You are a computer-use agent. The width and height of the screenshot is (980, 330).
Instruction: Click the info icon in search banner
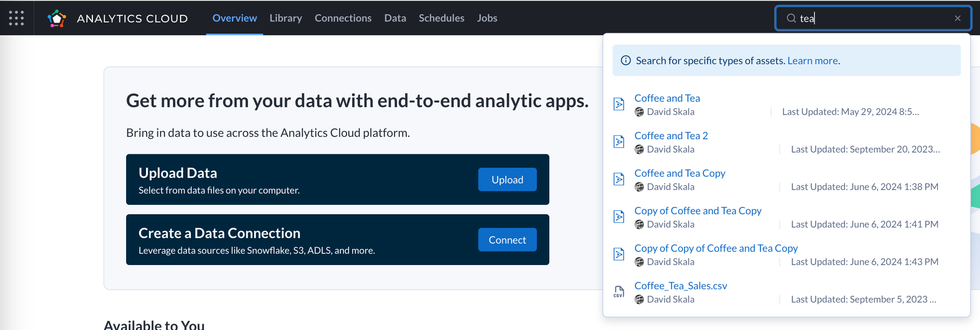tap(625, 60)
